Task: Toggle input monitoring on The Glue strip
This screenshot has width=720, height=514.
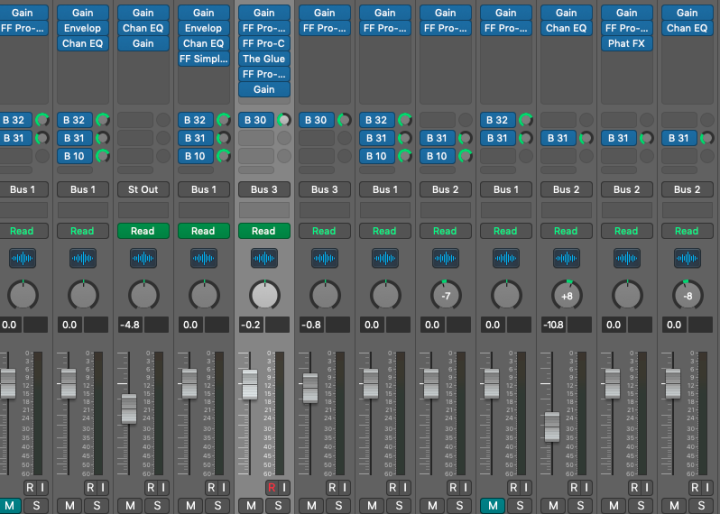Action: [x=284, y=487]
